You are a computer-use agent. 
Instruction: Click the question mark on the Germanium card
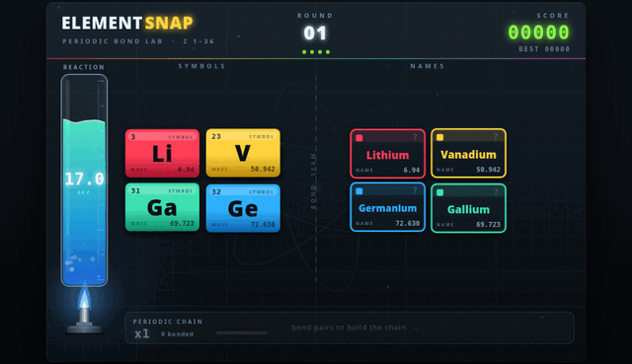click(x=415, y=190)
